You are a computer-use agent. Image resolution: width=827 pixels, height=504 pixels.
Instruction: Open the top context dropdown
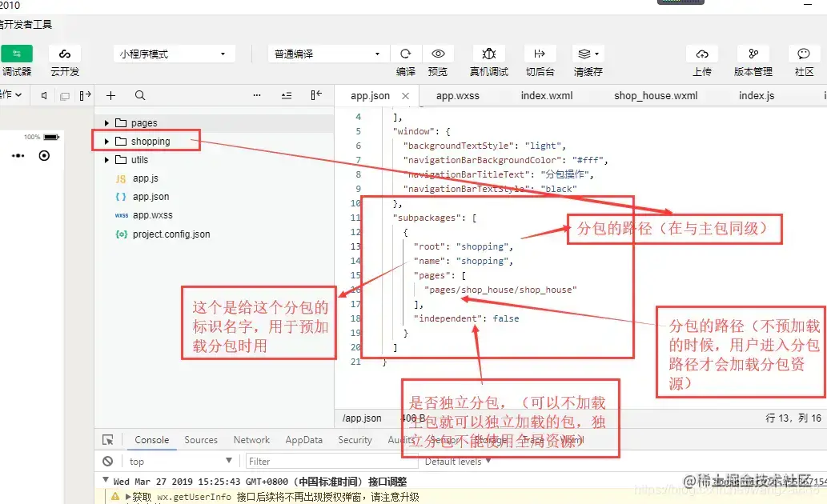point(181,462)
